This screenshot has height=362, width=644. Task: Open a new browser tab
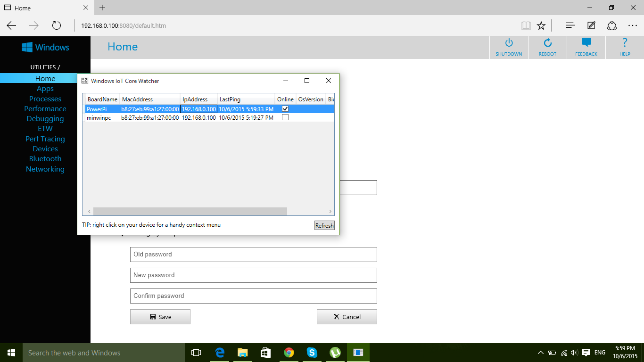(x=102, y=8)
